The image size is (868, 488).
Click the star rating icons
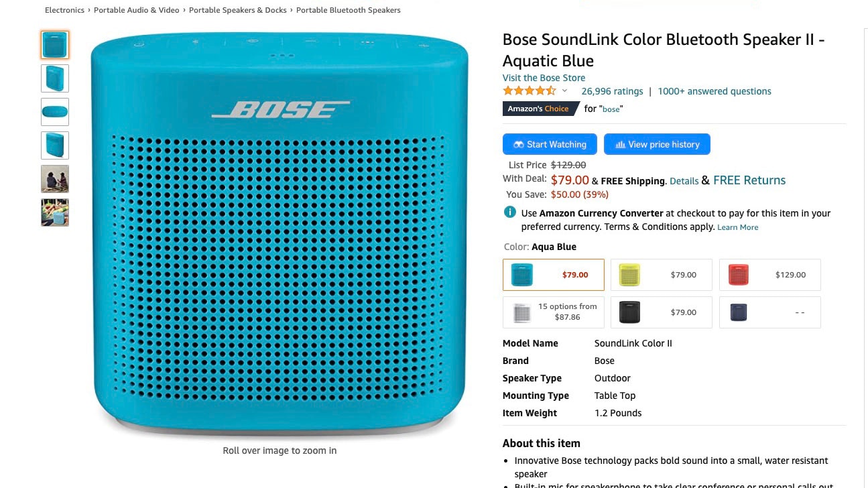click(x=530, y=91)
